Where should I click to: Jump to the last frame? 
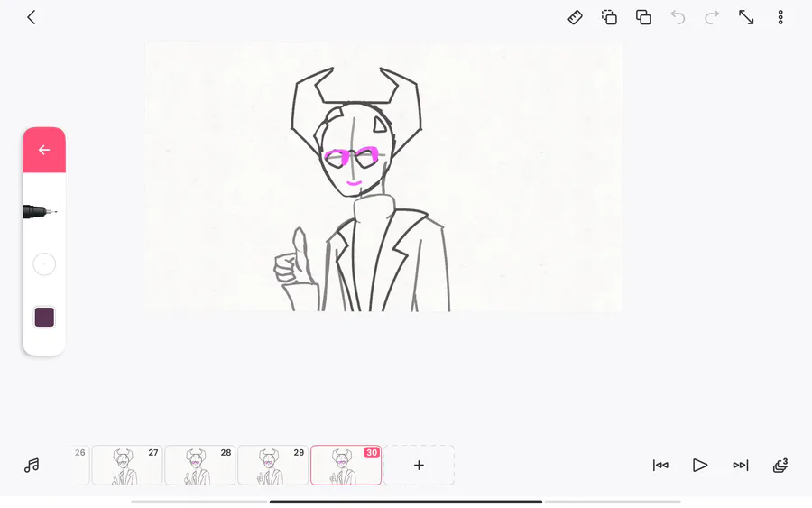(741, 465)
